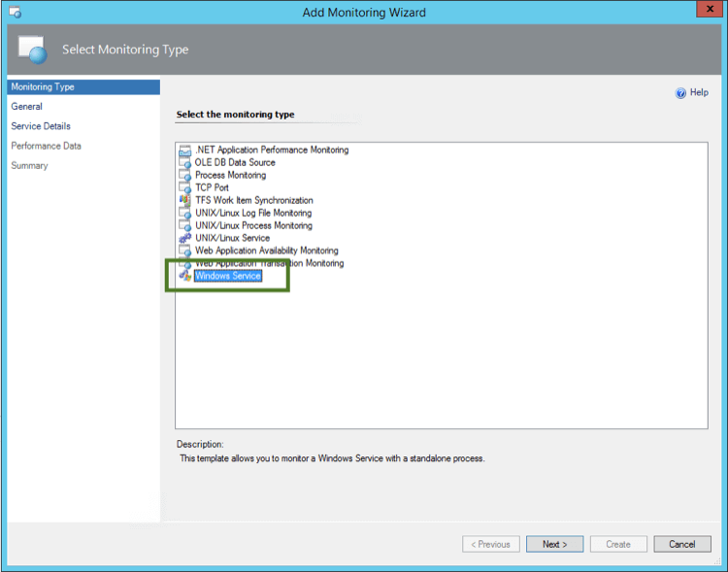728x572 pixels.
Task: Click Next to continue the wizard
Action: pos(555,544)
